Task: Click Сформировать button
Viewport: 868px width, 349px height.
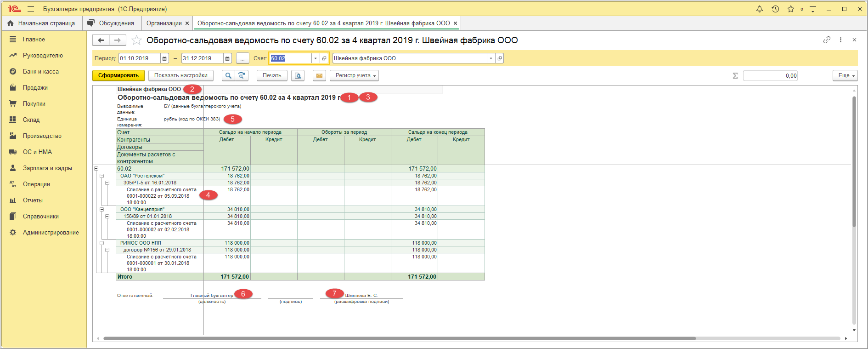Action: click(x=118, y=75)
